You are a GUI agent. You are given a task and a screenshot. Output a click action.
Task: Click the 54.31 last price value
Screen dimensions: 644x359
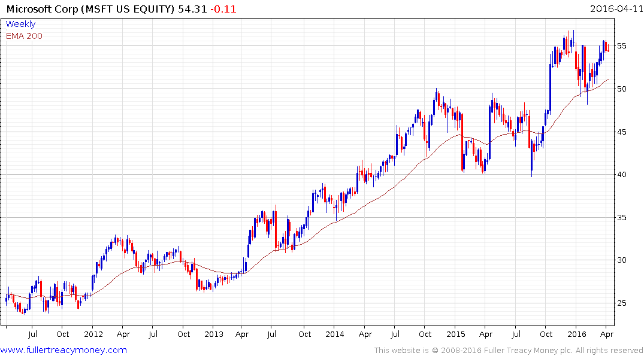point(192,9)
